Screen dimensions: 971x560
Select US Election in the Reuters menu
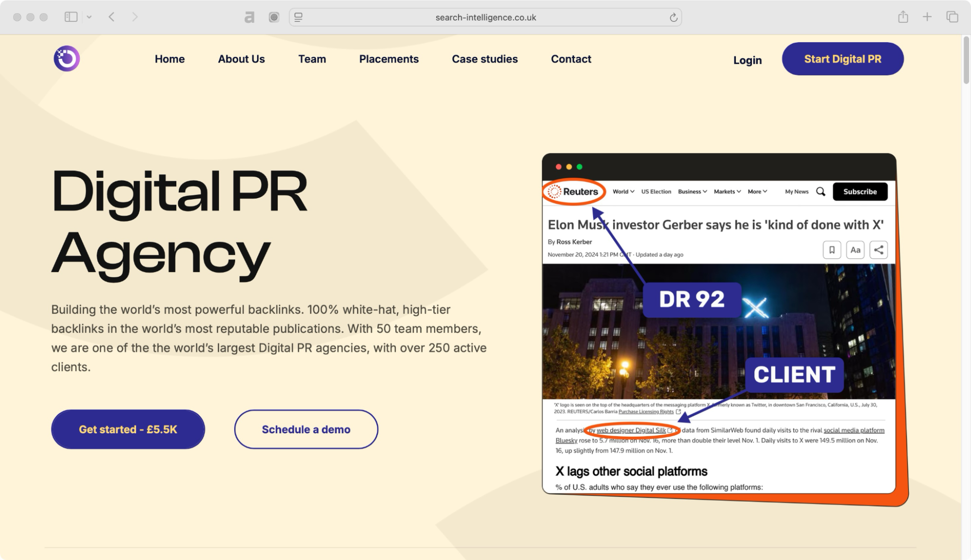pyautogui.click(x=656, y=191)
